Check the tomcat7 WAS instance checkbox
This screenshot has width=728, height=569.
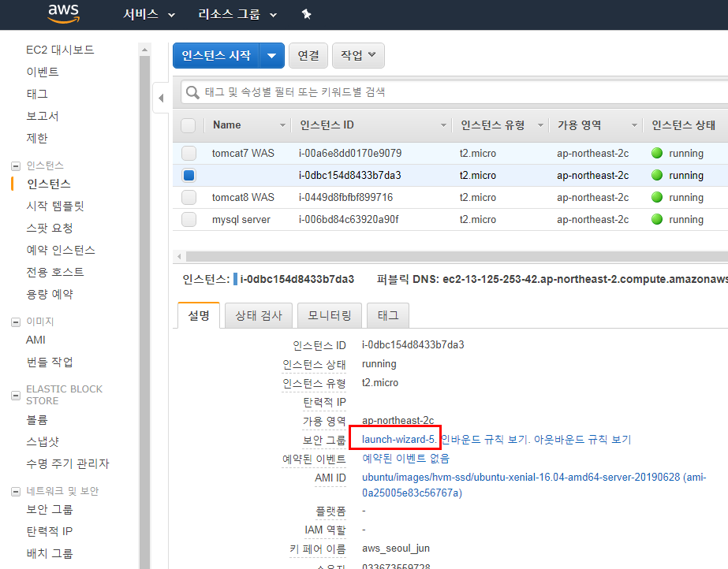(189, 153)
